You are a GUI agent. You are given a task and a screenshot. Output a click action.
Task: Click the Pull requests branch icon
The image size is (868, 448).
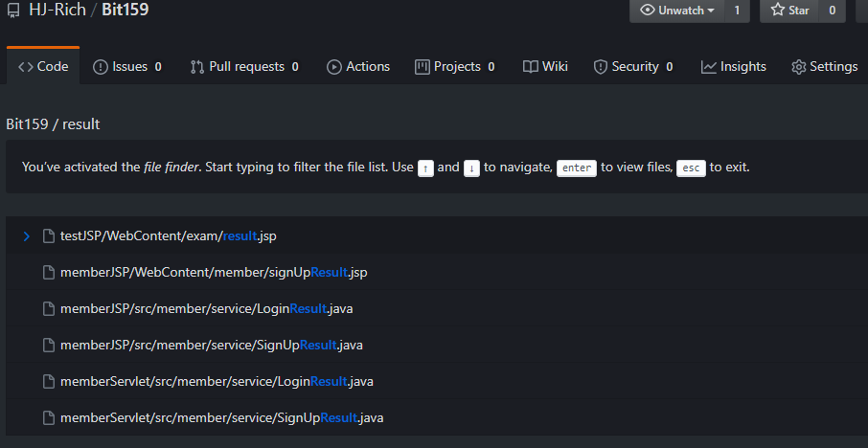197,67
